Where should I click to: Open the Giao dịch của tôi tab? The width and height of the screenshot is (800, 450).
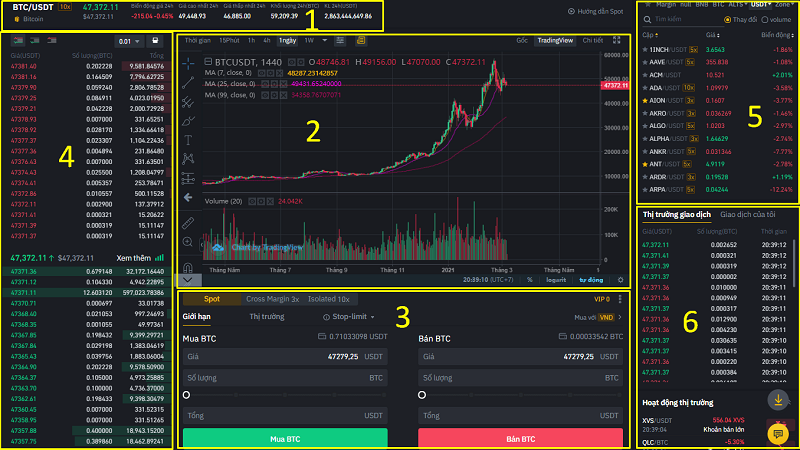pos(747,215)
